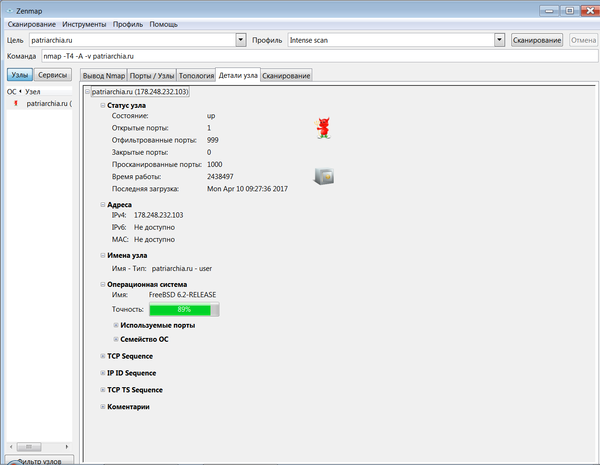Focus the Команда command input field

(320, 56)
